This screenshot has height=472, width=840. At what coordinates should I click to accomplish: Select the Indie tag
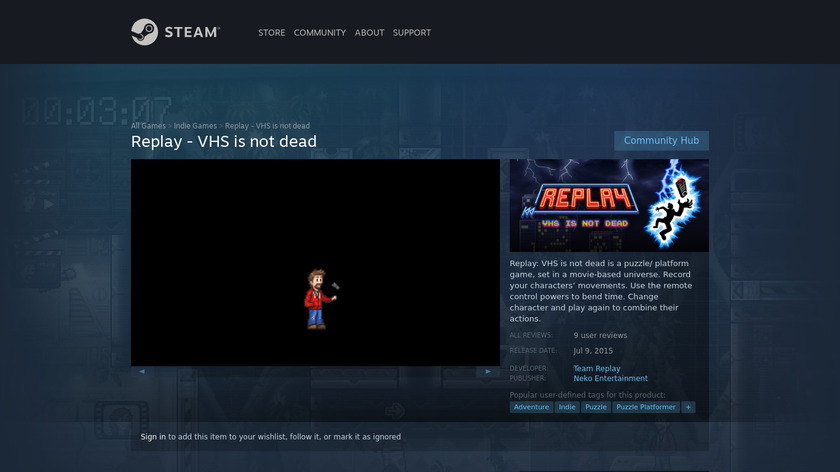567,407
